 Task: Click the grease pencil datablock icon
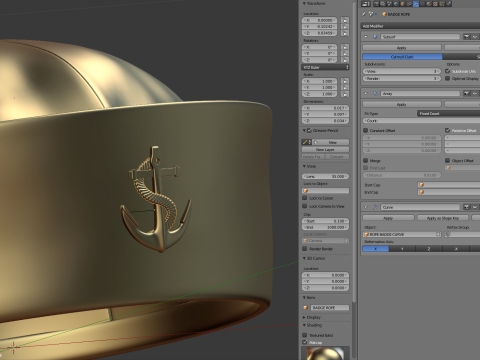(306, 142)
